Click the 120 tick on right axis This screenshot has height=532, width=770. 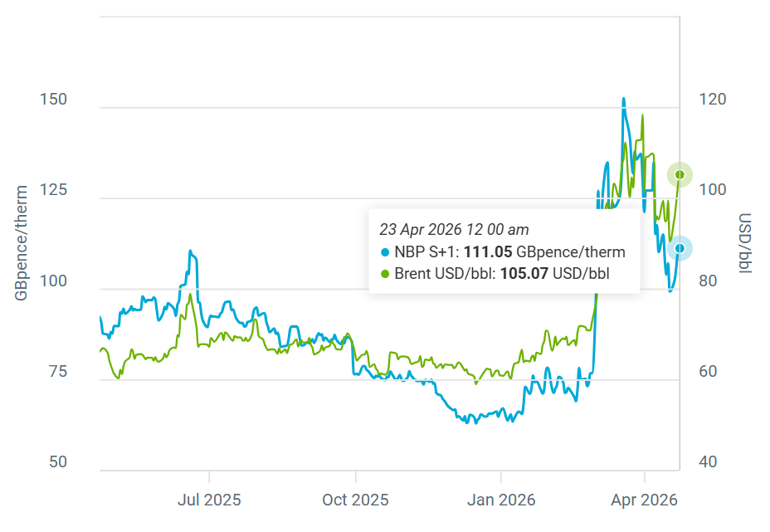click(x=713, y=100)
